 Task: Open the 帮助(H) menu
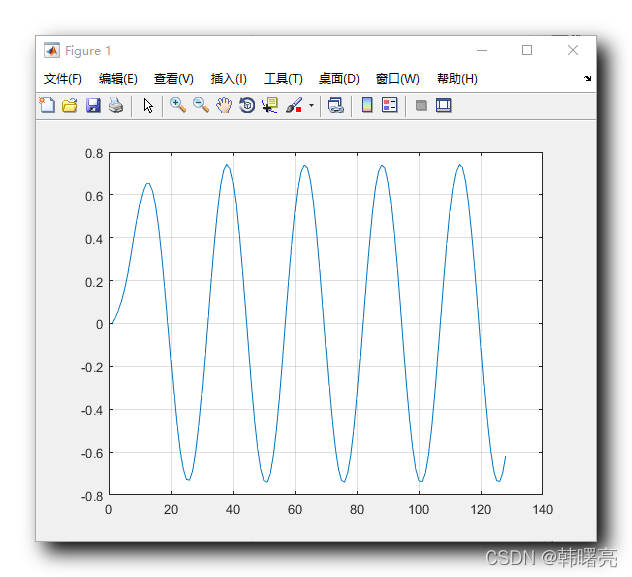457,79
